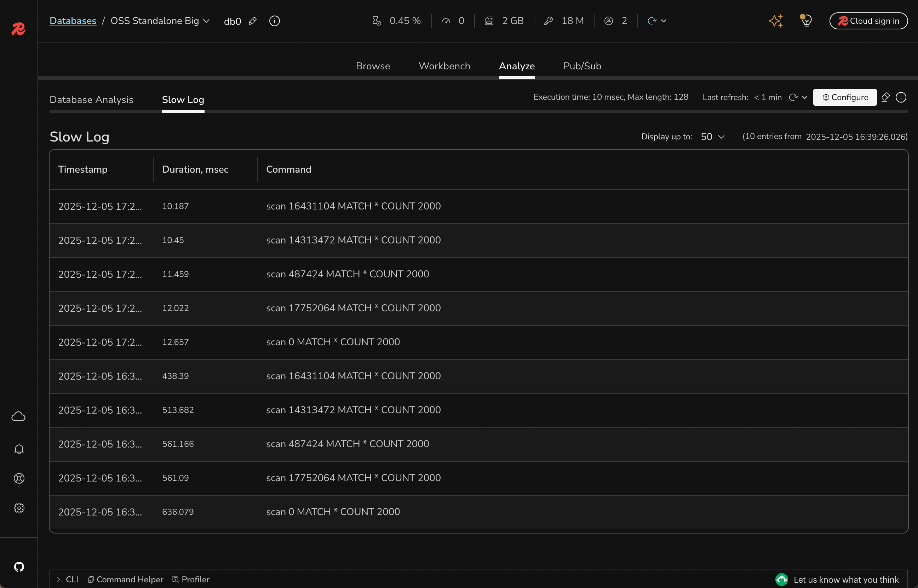
Task: Click the commands per second metric
Action: 453,21
